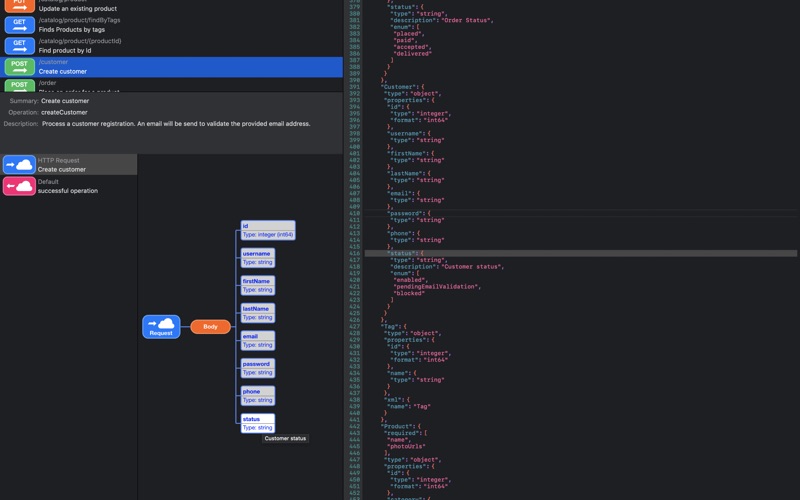
Task: Click the GET icon for Find product by Id
Action: (19, 46)
